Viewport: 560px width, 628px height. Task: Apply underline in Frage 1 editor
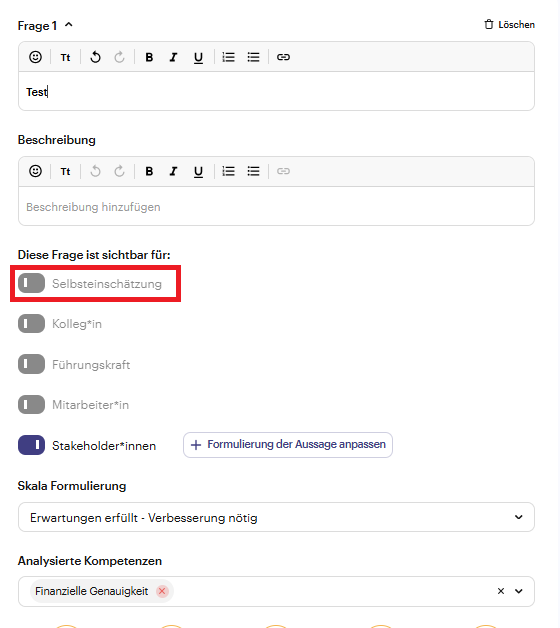click(x=198, y=58)
